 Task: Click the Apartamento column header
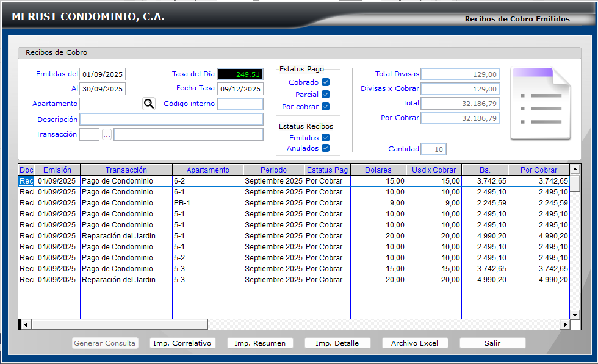tap(207, 170)
